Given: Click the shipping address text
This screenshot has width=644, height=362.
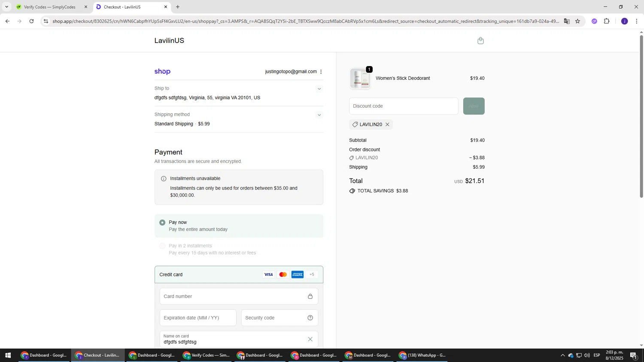Looking at the screenshot, I should point(207,98).
